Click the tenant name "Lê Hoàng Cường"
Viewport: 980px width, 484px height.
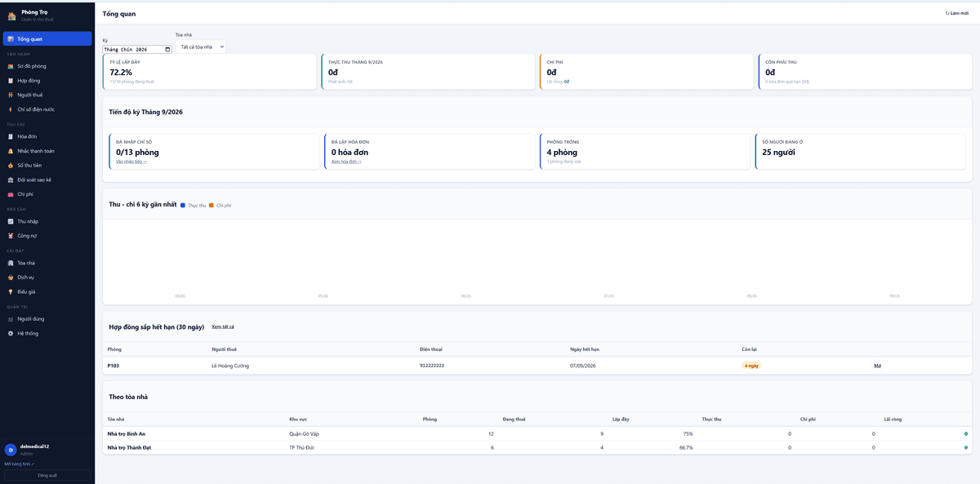230,366
